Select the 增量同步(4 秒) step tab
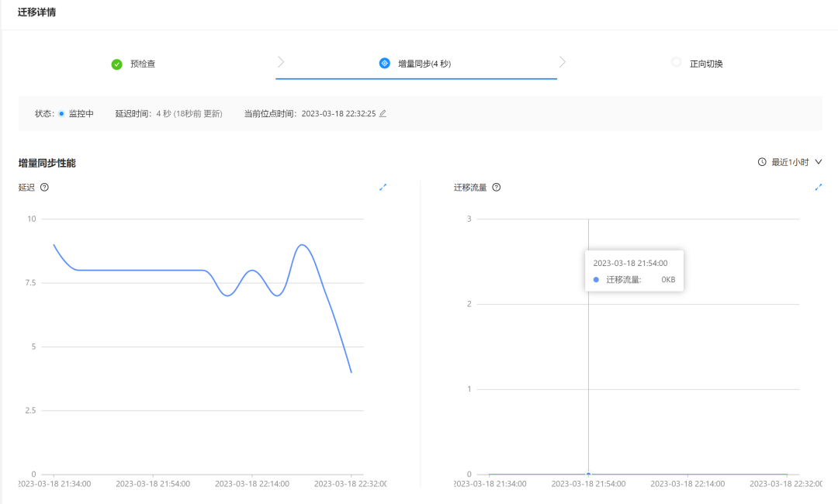The image size is (838, 504). 415,64
